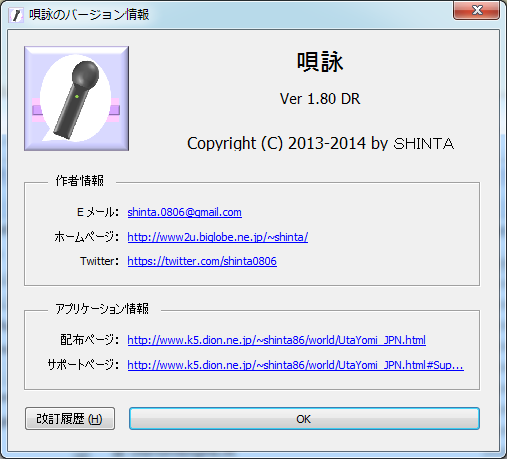Click the Ver 1.80 DR version text
The width and height of the screenshot is (507, 459).
coord(320,99)
